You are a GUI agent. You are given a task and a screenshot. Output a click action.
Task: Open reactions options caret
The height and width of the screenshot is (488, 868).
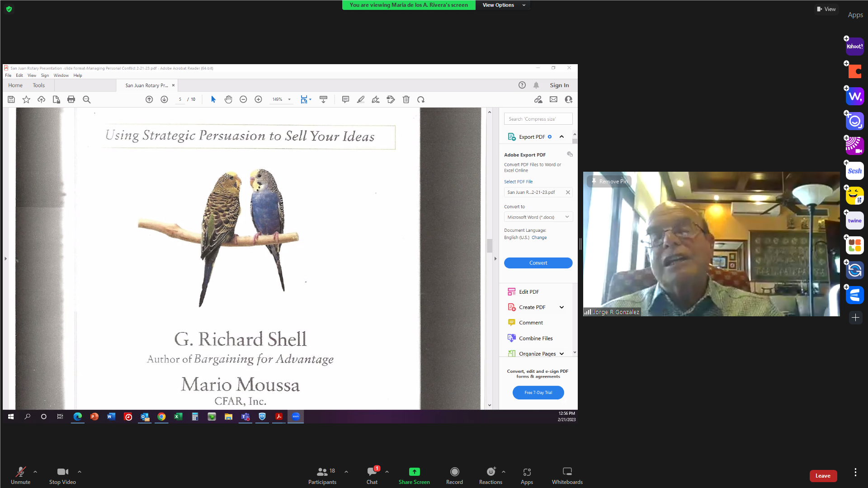[504, 472]
